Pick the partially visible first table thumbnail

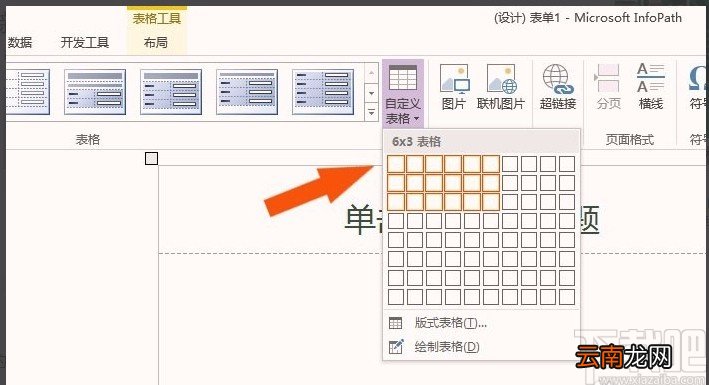(28, 92)
